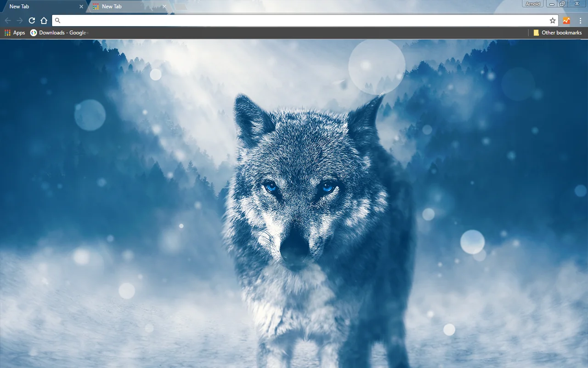Close the Chrome window
The image size is (588, 368).
click(577, 4)
